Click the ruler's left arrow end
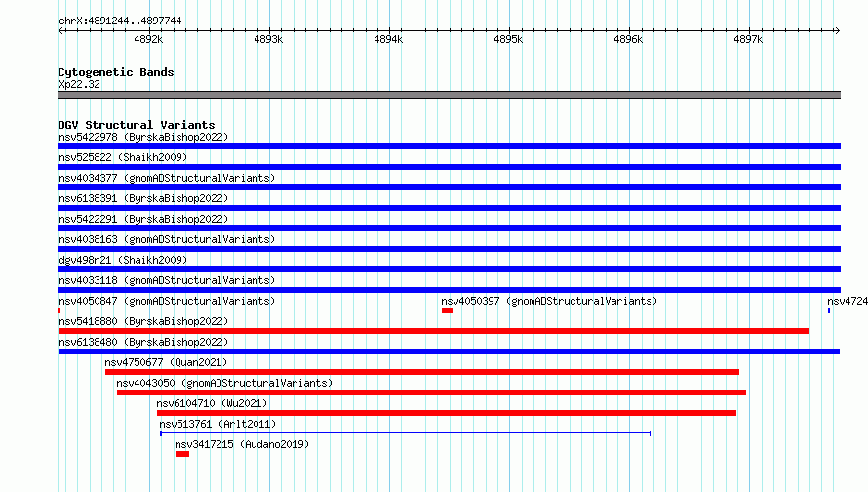Image resolution: width=868 pixels, height=492 pixels. coord(60,30)
